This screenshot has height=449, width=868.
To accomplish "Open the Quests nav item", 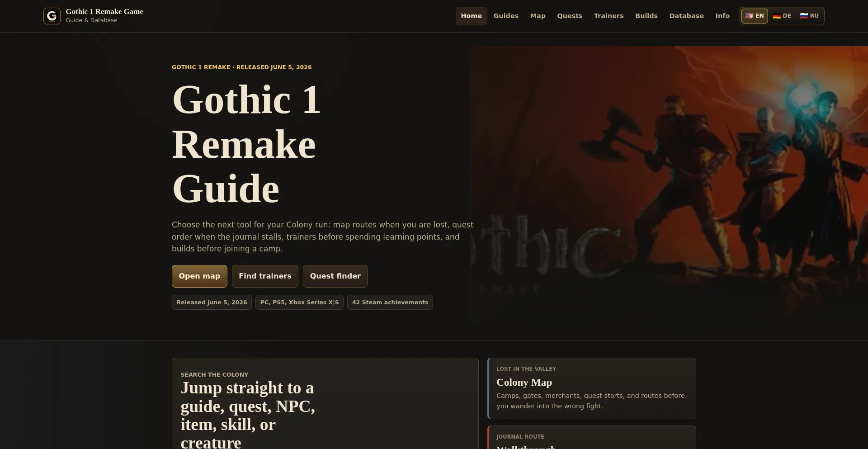I will point(570,16).
